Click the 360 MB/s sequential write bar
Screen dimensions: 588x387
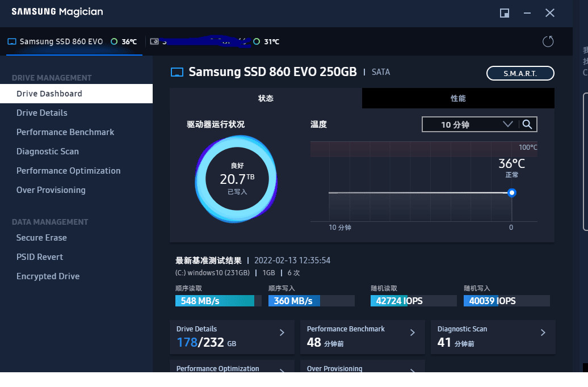pos(311,301)
